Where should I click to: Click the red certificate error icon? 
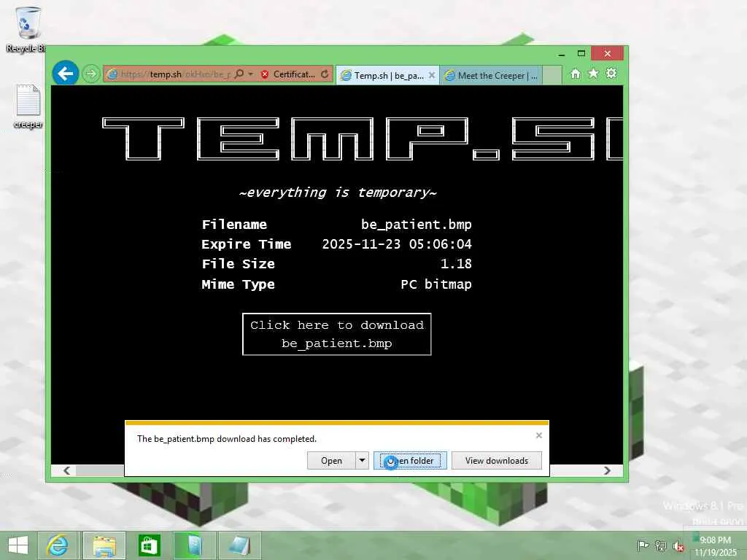(x=265, y=74)
